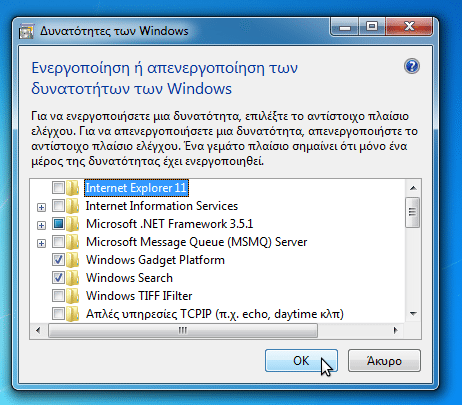Enable the Windows TIFF IFilter checkbox
Image resolution: width=462 pixels, height=405 pixels.
58,296
